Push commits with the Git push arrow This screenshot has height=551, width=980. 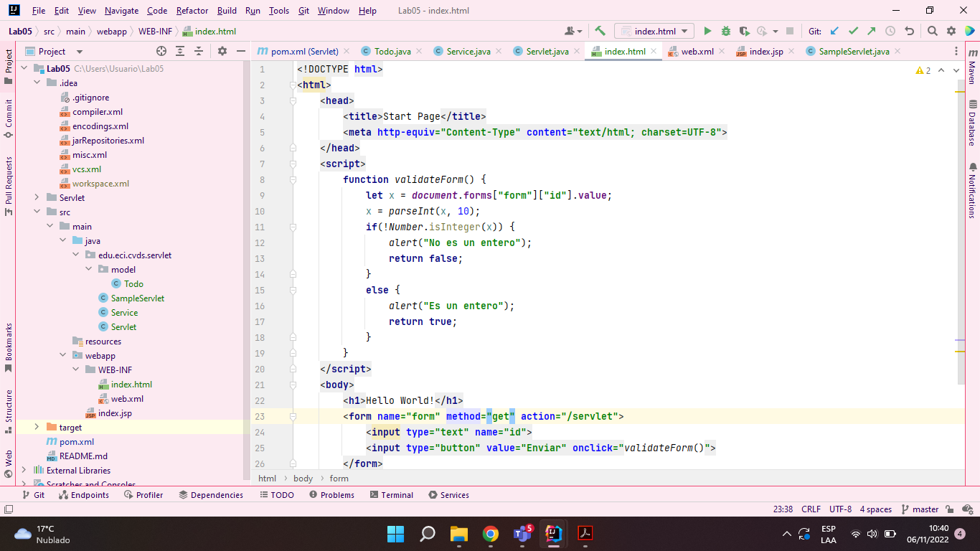point(871,31)
